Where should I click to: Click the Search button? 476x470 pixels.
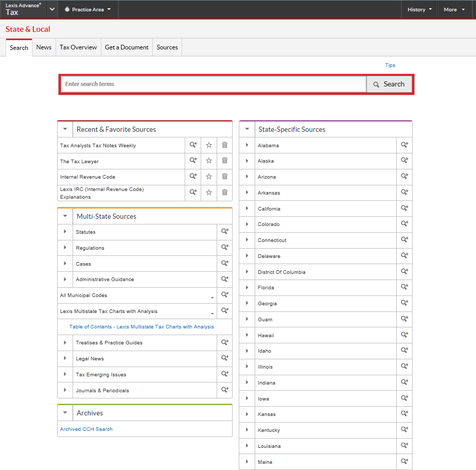click(389, 84)
